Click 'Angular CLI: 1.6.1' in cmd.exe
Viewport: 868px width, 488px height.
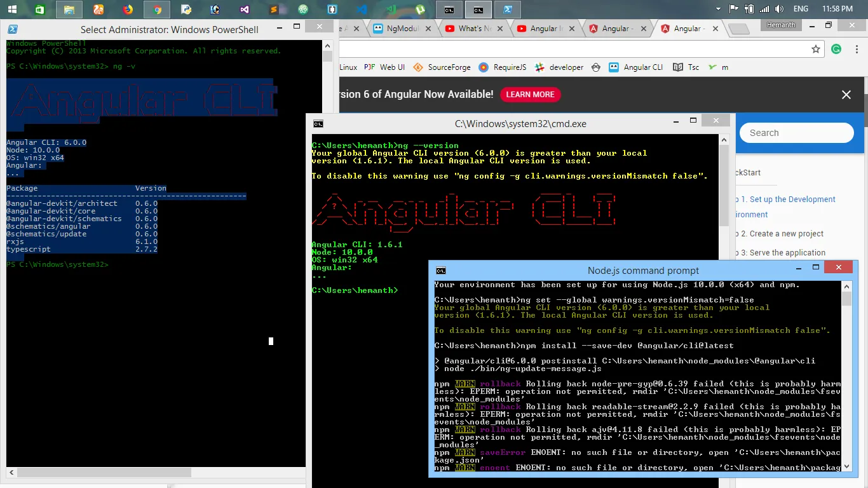click(x=357, y=245)
